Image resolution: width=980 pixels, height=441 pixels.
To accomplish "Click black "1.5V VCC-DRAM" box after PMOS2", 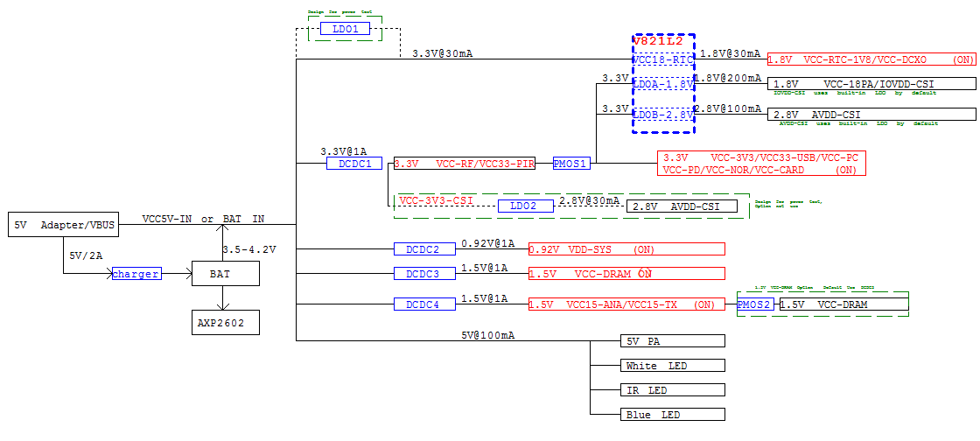I will coord(843,304).
